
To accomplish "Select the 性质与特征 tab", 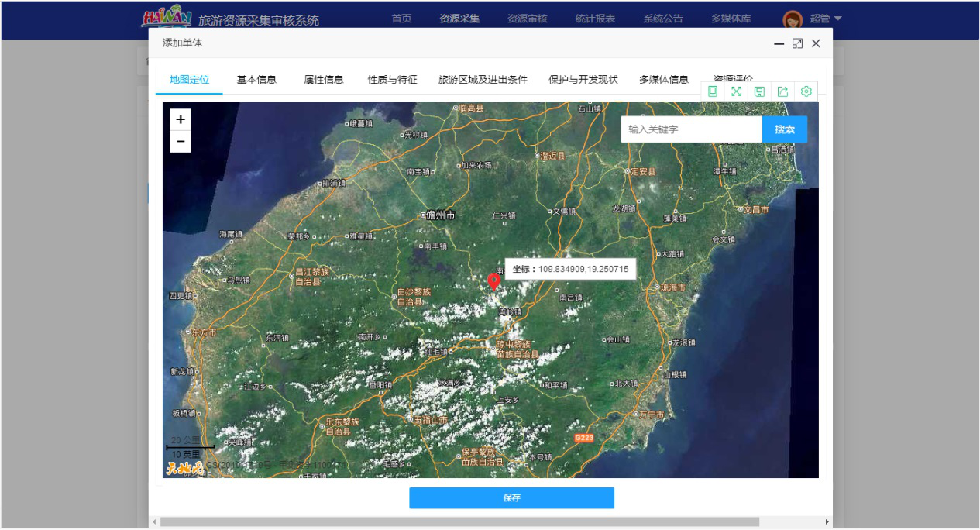I will point(392,80).
